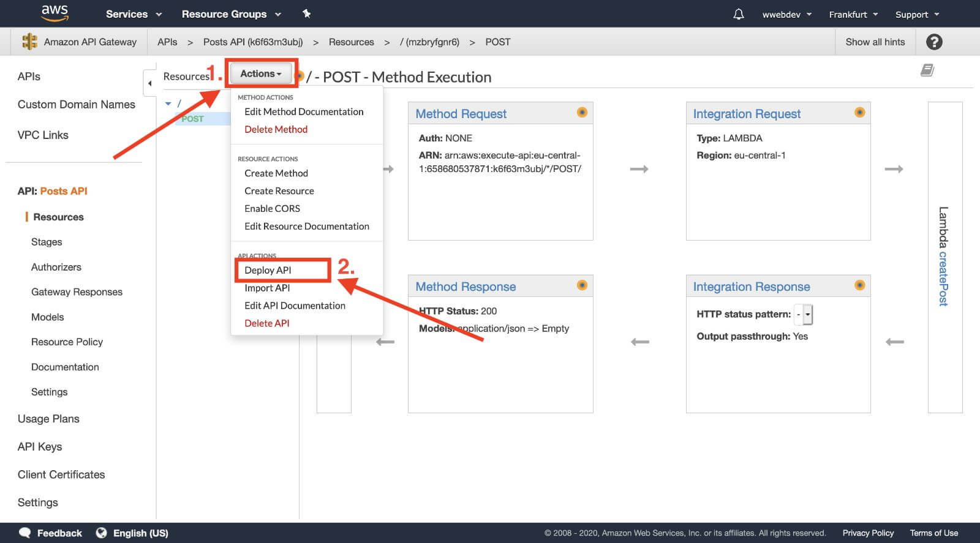This screenshot has height=543, width=980.
Task: Click the Integration Response hint dot
Action: point(860,285)
